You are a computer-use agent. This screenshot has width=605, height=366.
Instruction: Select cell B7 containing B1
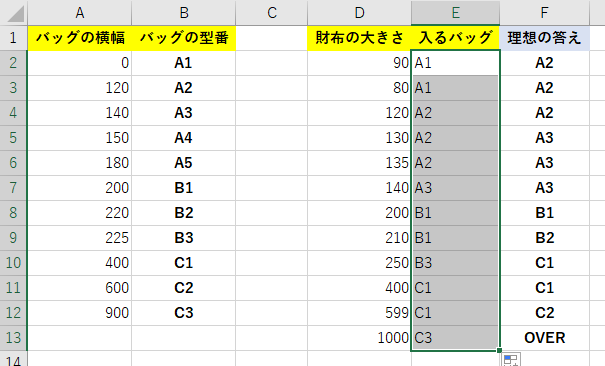[x=184, y=188]
